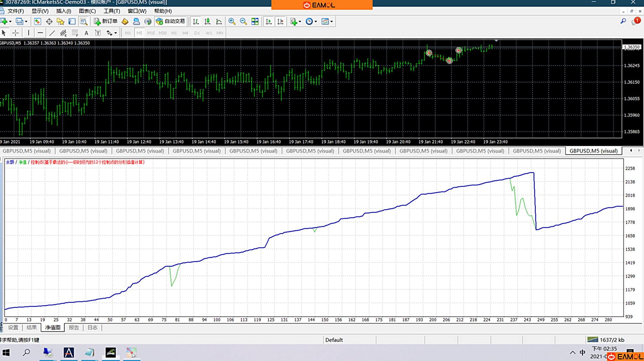Screen dimensions: 644x361
Task: Toggle the 自动交易 auto trading button
Action: pos(170,21)
